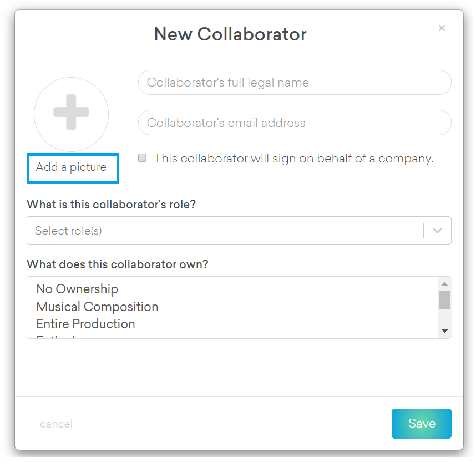Image resolution: width=476 pixels, height=463 pixels.
Task: Click the plus icon to upload photo
Action: point(71,113)
